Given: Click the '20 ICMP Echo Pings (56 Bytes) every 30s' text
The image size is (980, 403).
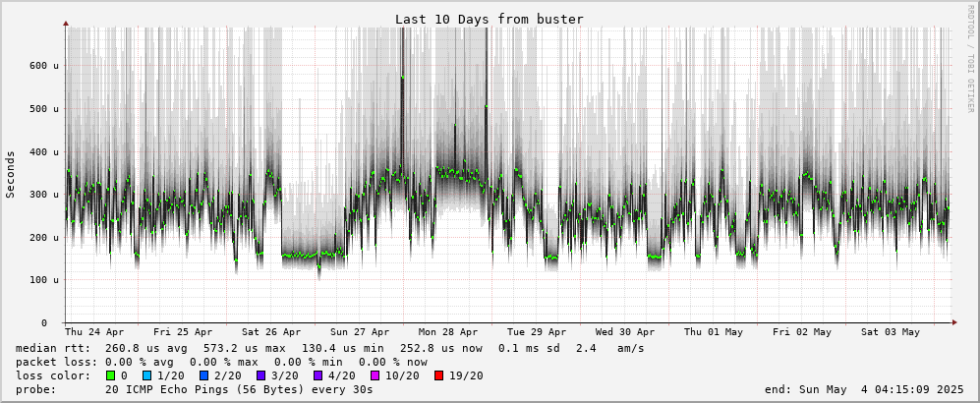Looking at the screenshot, I should tap(240, 390).
